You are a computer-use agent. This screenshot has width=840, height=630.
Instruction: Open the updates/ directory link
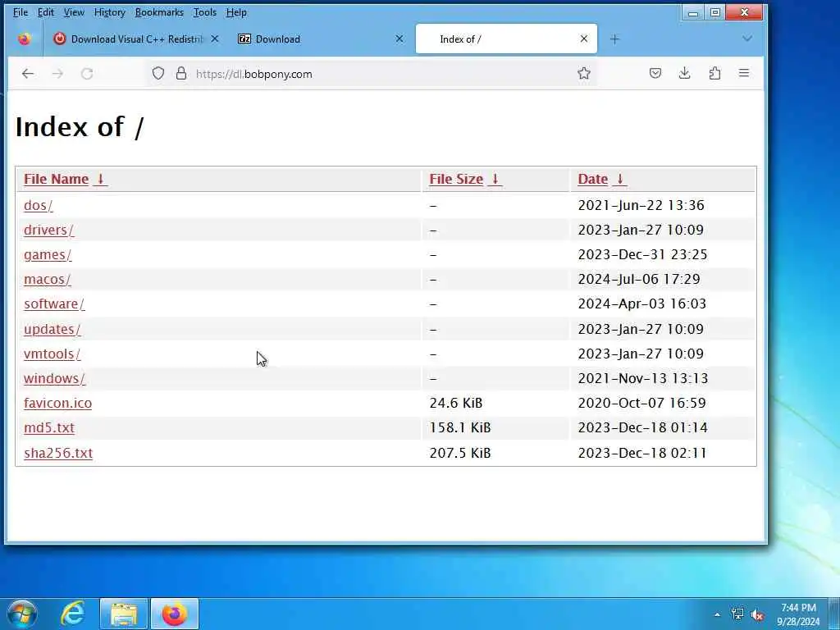pyautogui.click(x=52, y=329)
